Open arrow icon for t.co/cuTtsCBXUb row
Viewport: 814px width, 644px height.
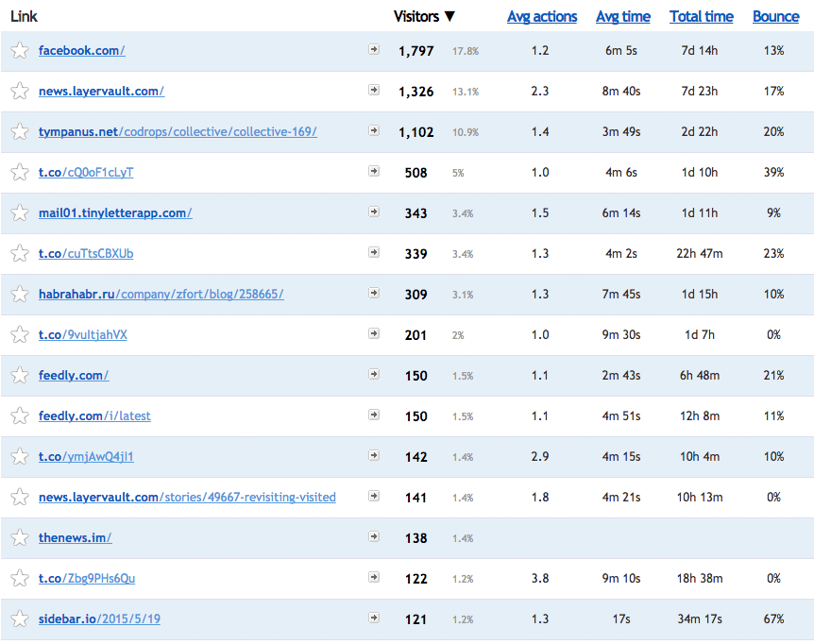[374, 252]
